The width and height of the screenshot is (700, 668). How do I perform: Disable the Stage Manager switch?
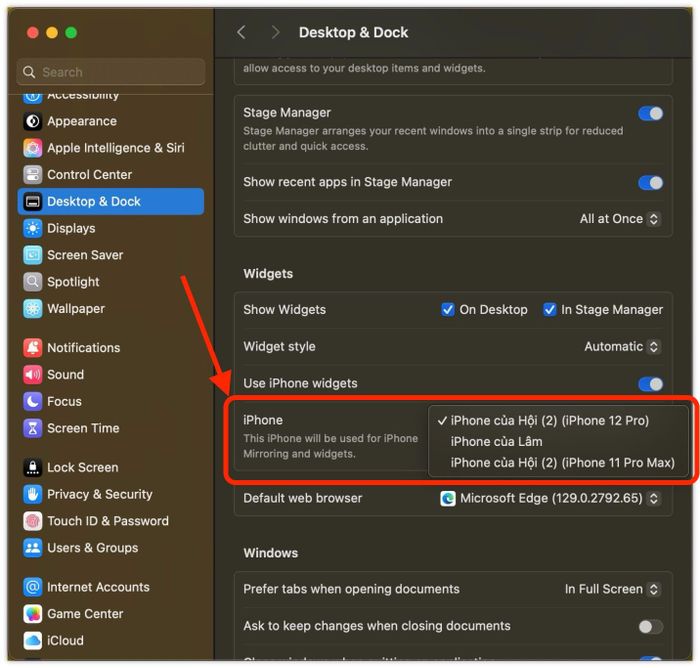650,113
